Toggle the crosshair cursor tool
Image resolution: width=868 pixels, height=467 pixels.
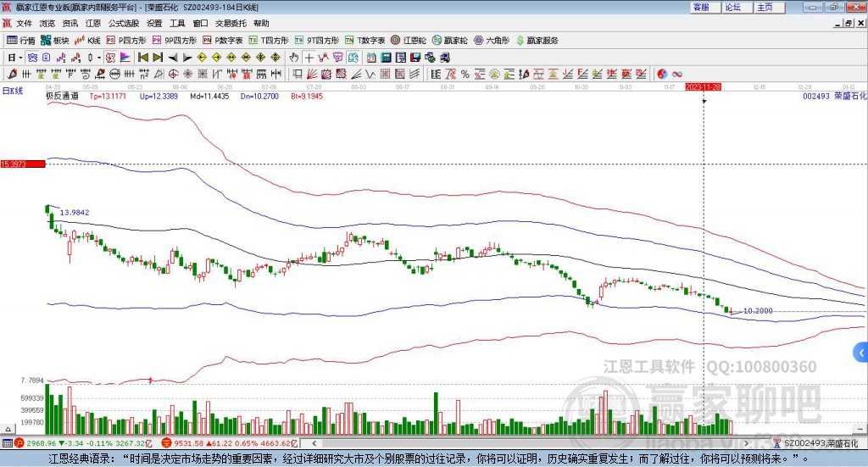[x=309, y=58]
